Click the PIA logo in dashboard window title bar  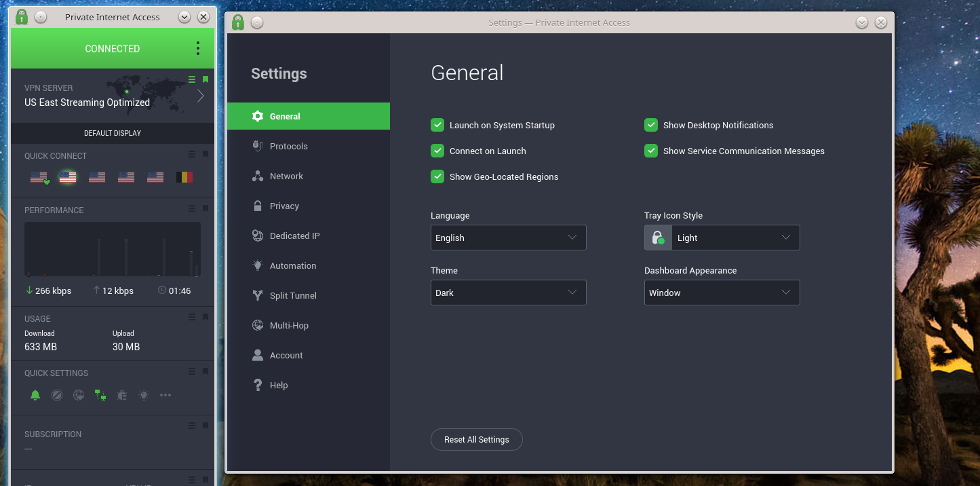(22, 17)
